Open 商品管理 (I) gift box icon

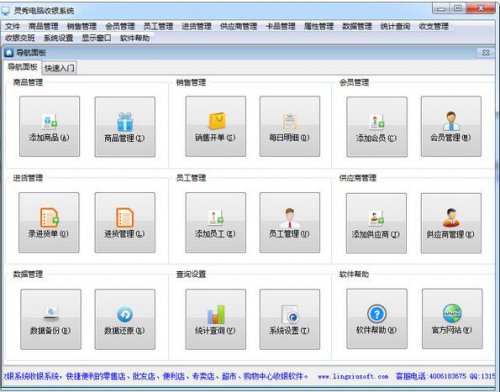coord(125,127)
